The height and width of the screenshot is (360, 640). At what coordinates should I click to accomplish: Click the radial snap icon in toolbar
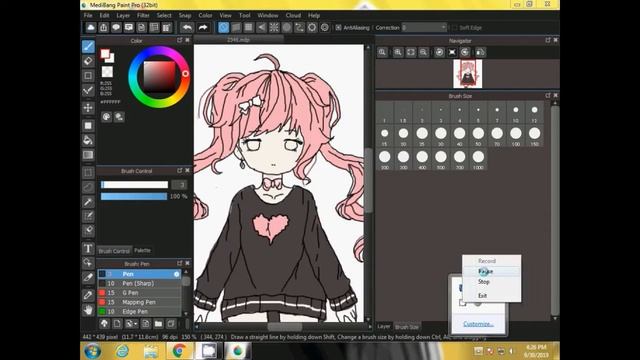[274, 28]
